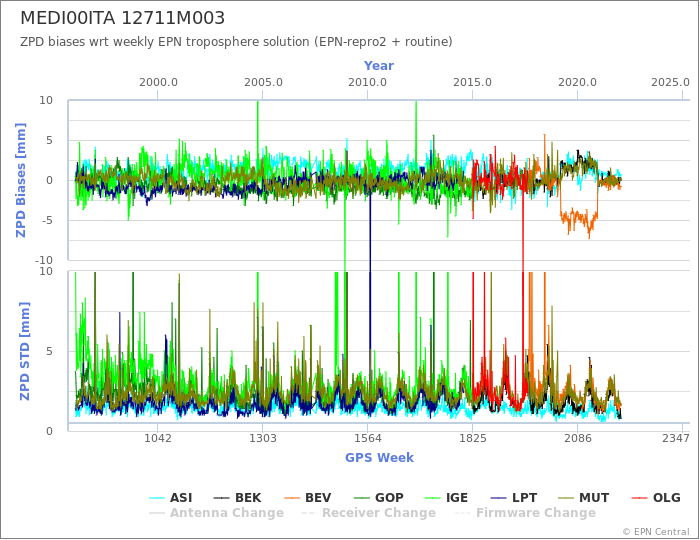Click the 2000.0 year tick label

click(158, 83)
